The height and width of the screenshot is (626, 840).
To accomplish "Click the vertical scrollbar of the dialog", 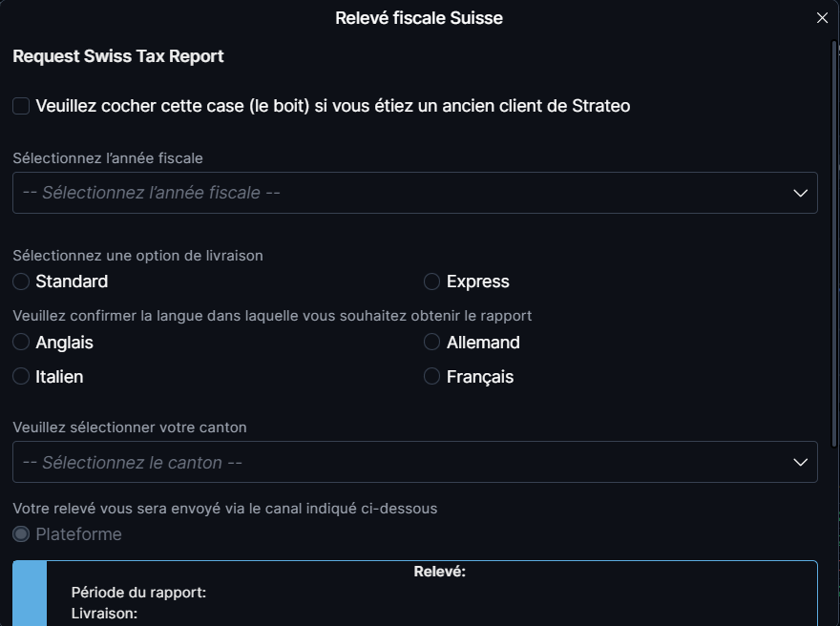I will coord(836,239).
